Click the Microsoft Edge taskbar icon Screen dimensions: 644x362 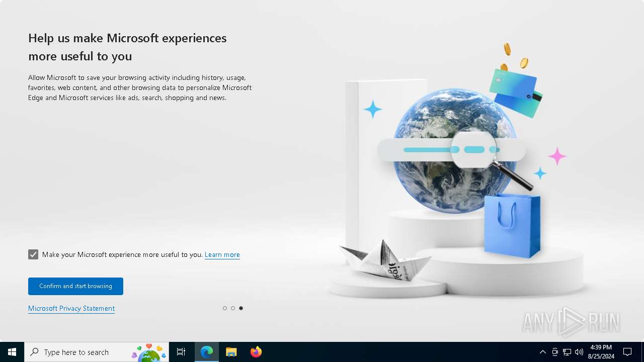click(x=207, y=352)
